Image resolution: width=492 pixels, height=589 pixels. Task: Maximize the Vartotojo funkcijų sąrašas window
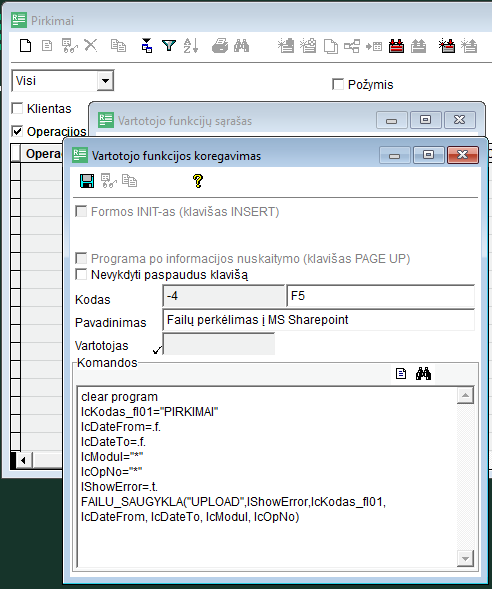(x=425, y=120)
